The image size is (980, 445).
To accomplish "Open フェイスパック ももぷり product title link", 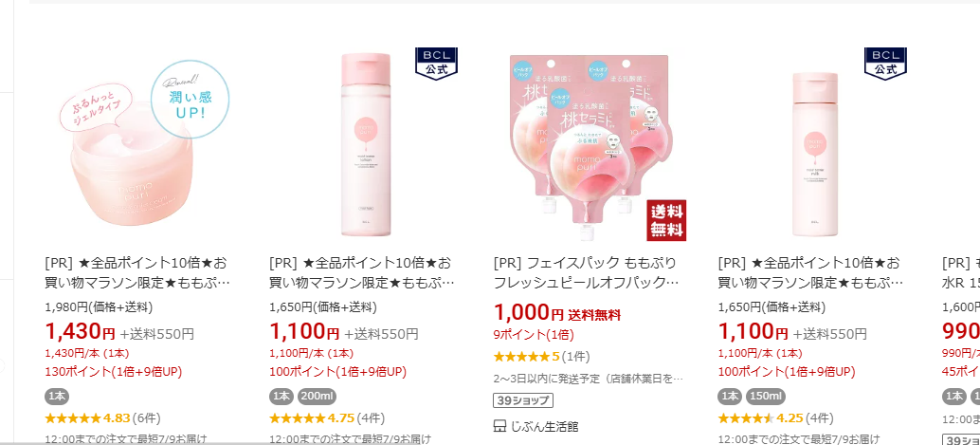I will tap(586, 272).
